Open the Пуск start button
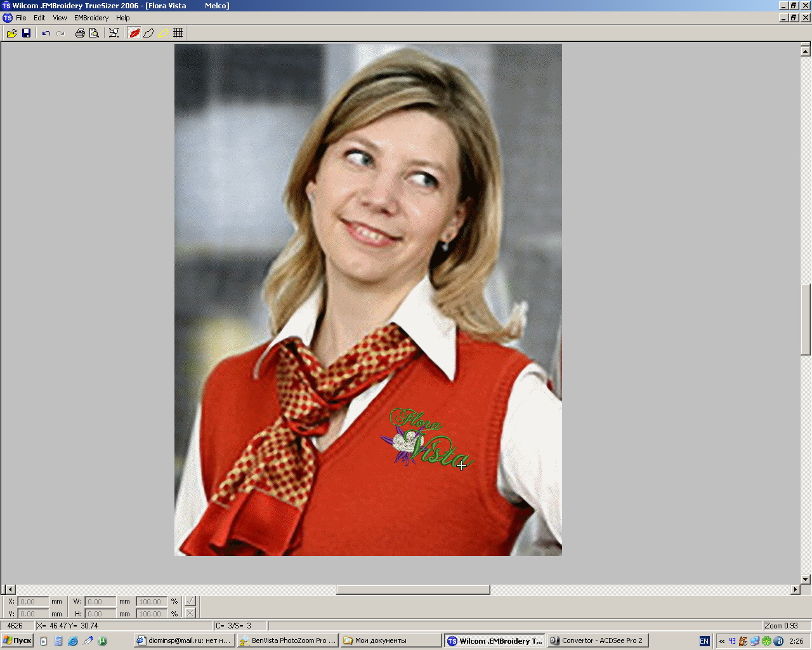This screenshot has width=812, height=650. point(17,640)
